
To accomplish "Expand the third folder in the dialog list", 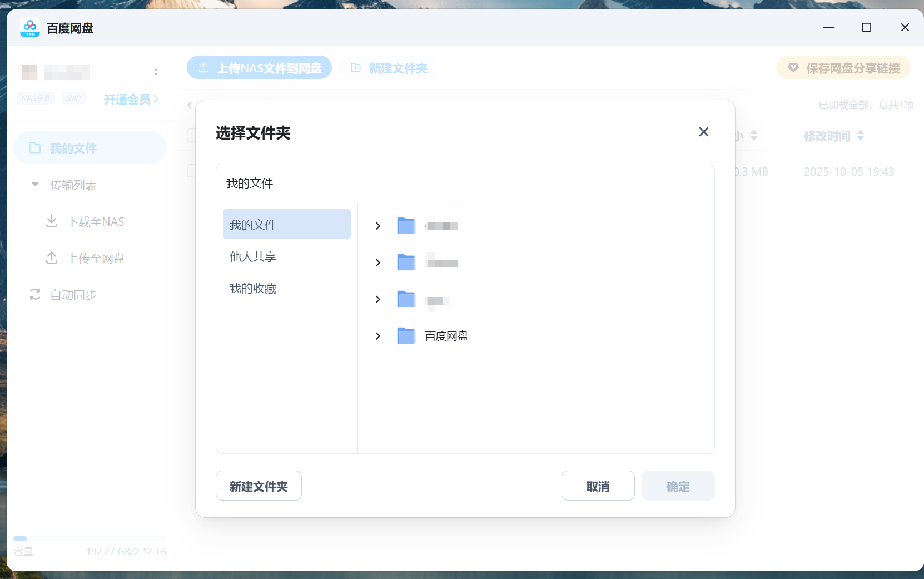I will coord(378,299).
